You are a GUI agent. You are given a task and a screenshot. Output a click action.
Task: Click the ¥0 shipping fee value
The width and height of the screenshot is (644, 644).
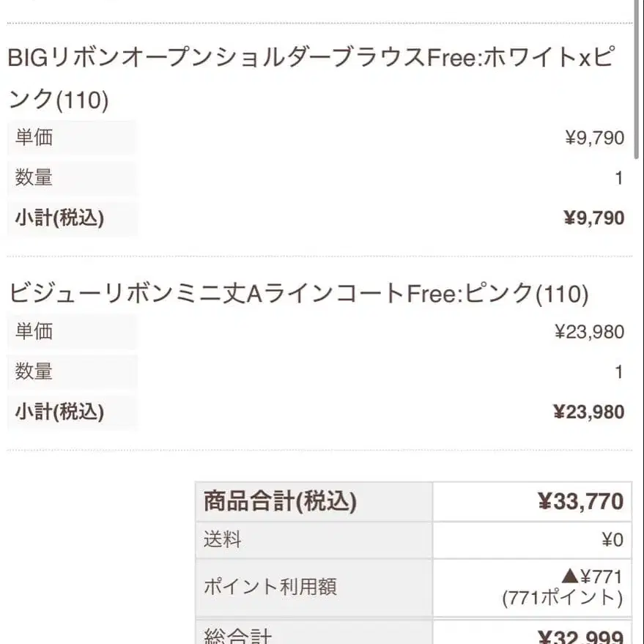click(612, 541)
